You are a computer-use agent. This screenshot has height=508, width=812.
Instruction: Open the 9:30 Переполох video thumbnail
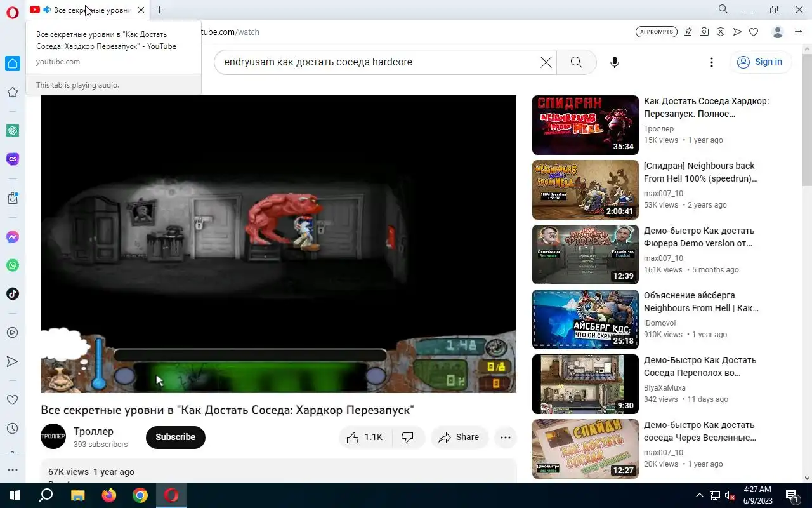click(586, 384)
